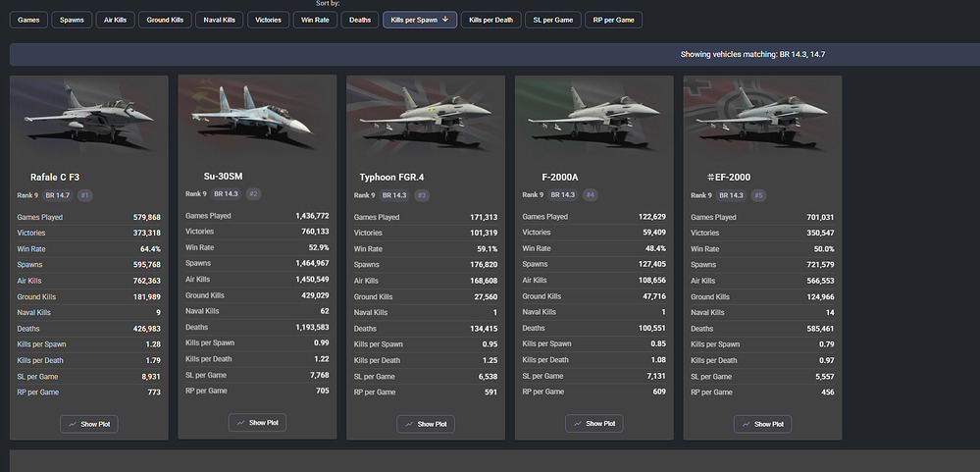This screenshot has width=980, height=472.
Task: Select Rafale kills per spawn 1.28
Action: point(153,344)
